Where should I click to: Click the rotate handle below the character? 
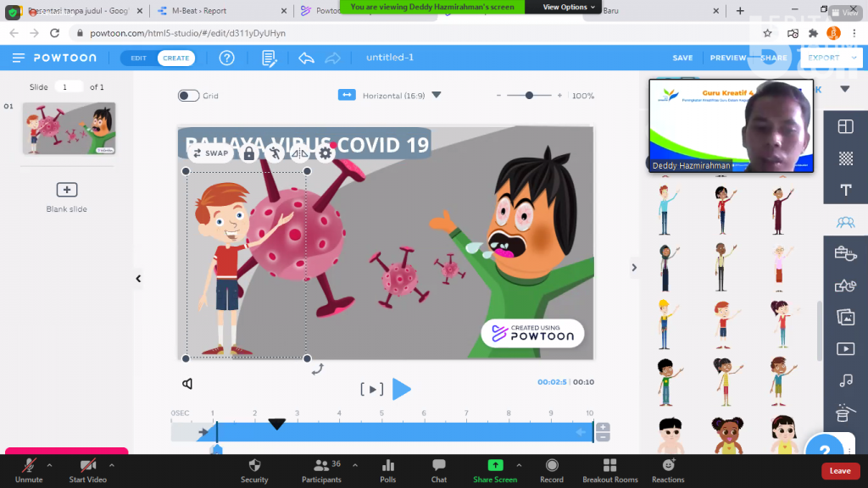pyautogui.click(x=317, y=369)
